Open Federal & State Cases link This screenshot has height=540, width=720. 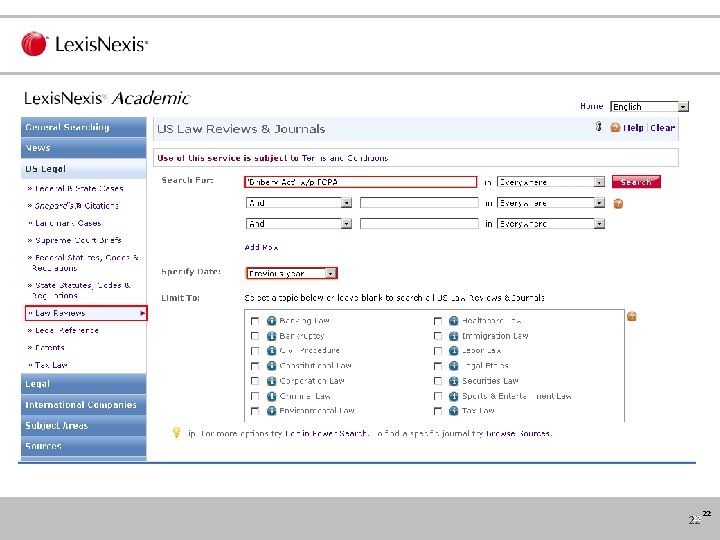pos(79,188)
